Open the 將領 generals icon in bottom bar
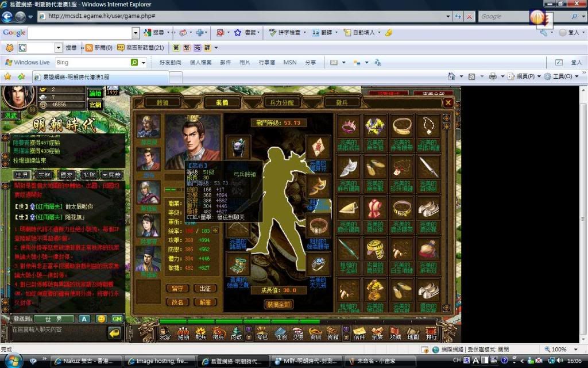The height and width of the screenshot is (368, 588). click(x=183, y=332)
